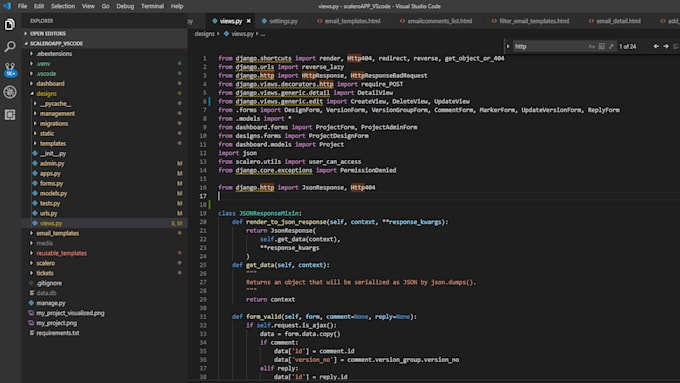
Task: Collapse the SCALEROAPP_VSCODE root section
Action: pyautogui.click(x=104, y=43)
